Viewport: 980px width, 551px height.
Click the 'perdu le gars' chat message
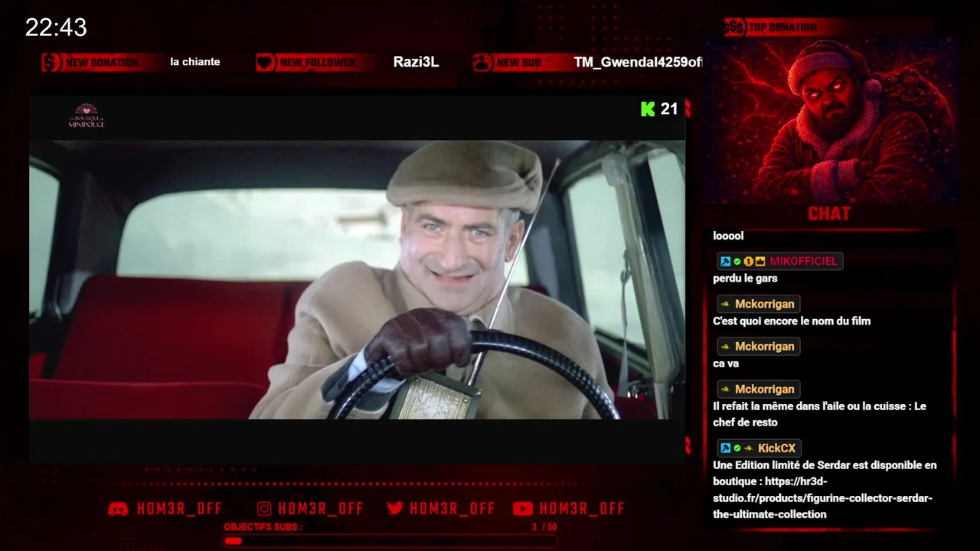(745, 279)
